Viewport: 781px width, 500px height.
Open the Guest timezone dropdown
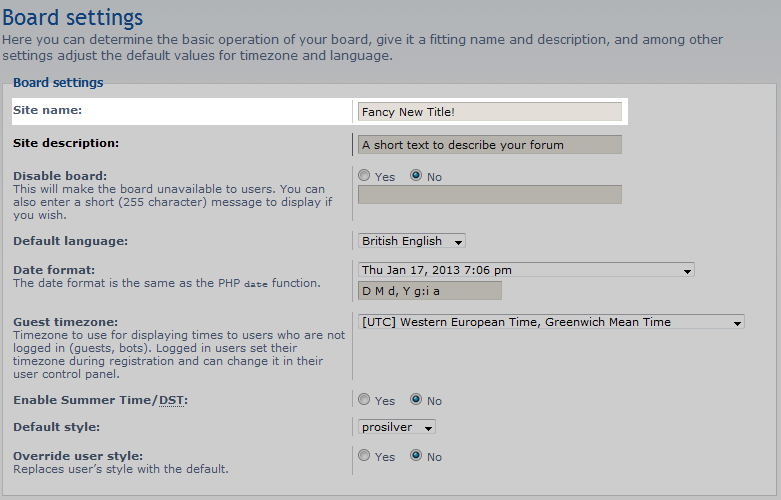pos(551,322)
